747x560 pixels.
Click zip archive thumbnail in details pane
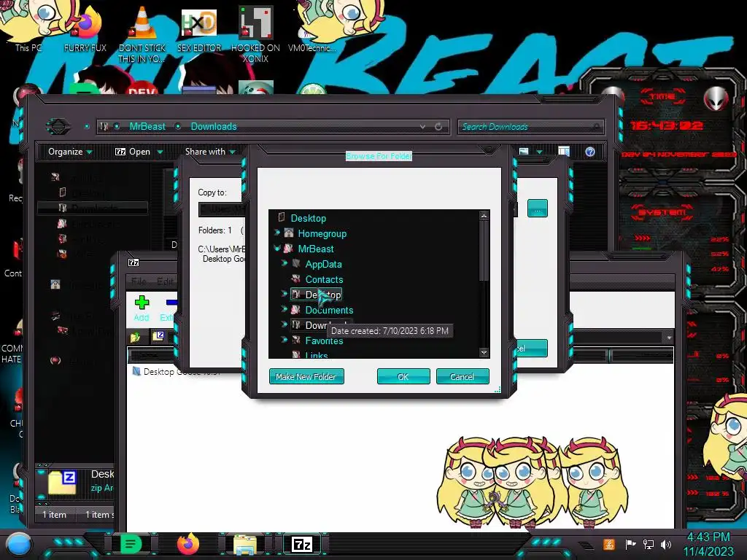tap(63, 483)
